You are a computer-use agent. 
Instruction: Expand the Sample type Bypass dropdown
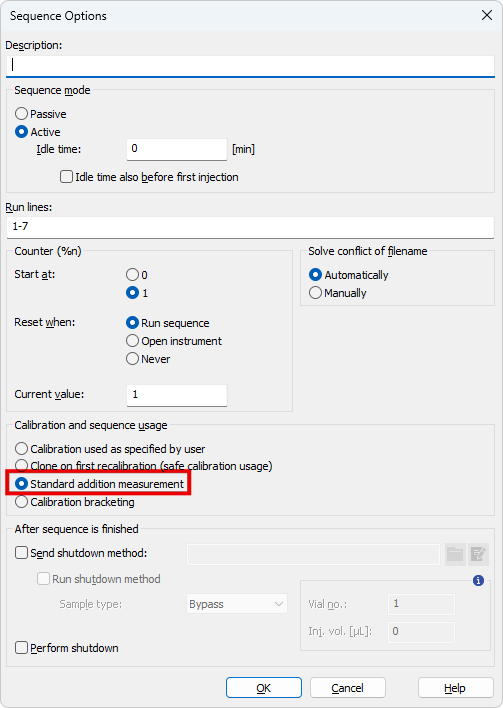pyautogui.click(x=237, y=604)
